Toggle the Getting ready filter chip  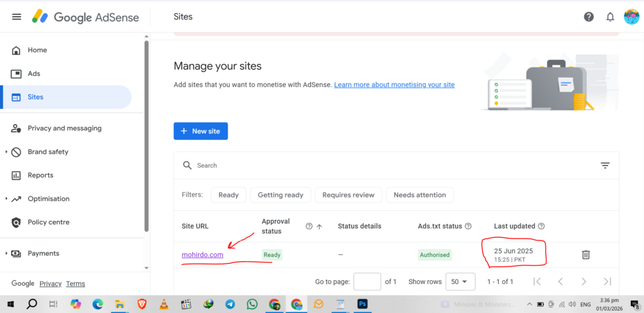(x=280, y=195)
